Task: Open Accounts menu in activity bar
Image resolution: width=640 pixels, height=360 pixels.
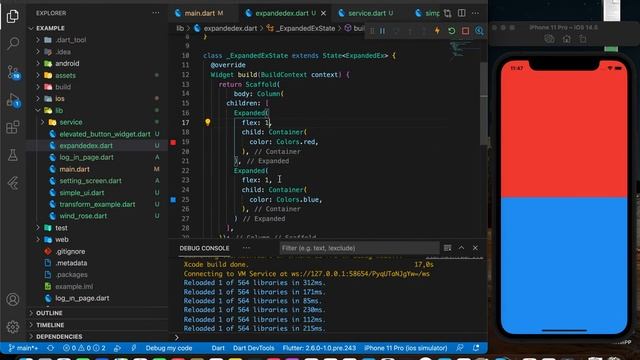Action: pyautogui.click(x=13, y=300)
